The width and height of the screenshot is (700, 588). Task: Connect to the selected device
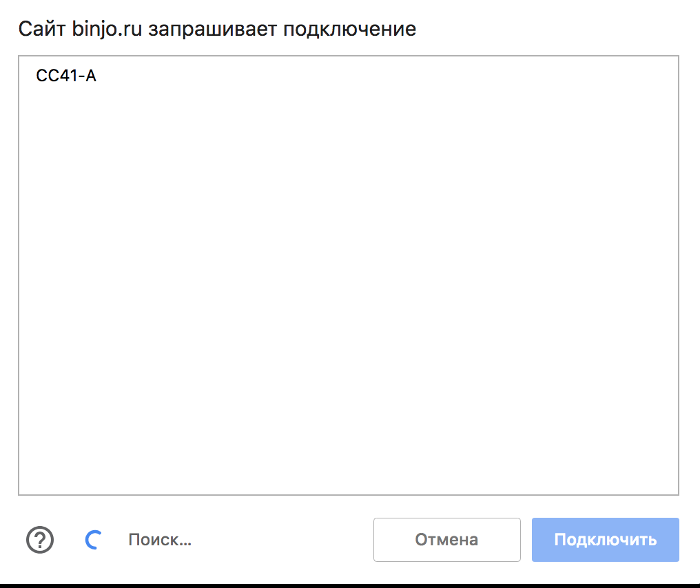coord(605,540)
